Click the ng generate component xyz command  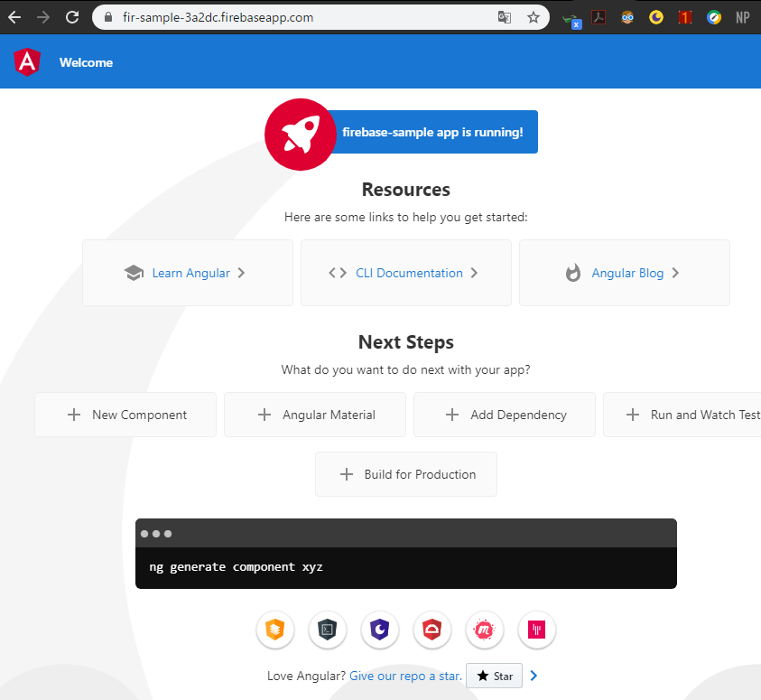pos(236,567)
